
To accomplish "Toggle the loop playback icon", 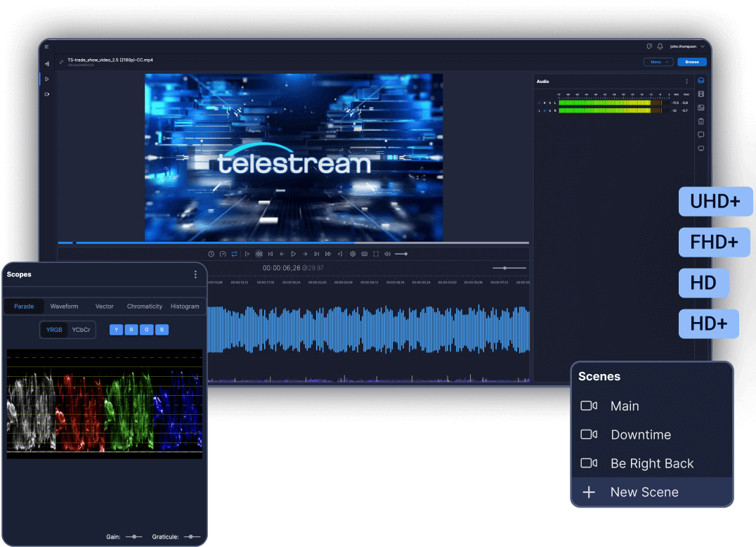I will tap(235, 254).
